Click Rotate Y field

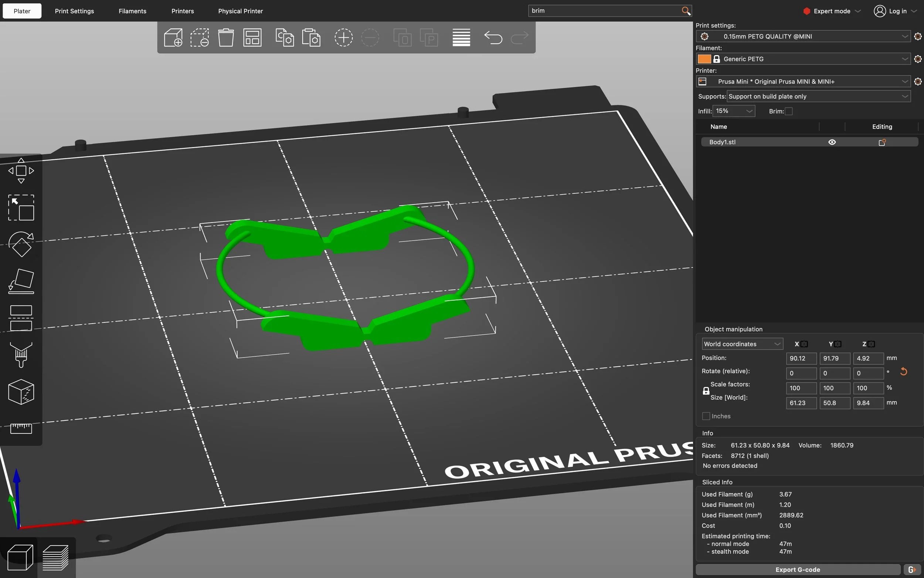click(x=835, y=373)
